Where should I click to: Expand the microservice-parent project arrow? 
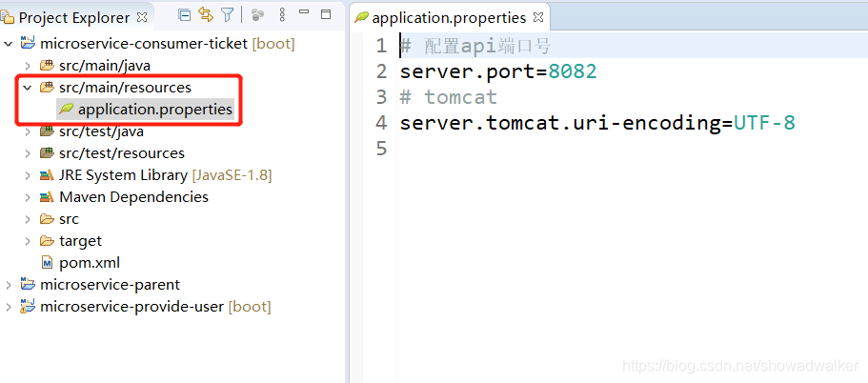click(x=9, y=285)
